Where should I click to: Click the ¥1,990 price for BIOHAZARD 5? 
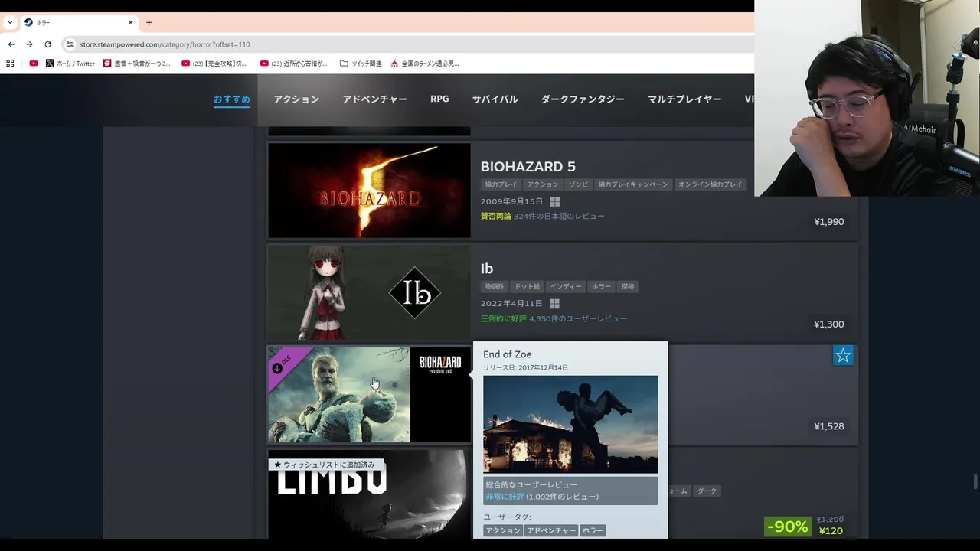click(x=828, y=222)
